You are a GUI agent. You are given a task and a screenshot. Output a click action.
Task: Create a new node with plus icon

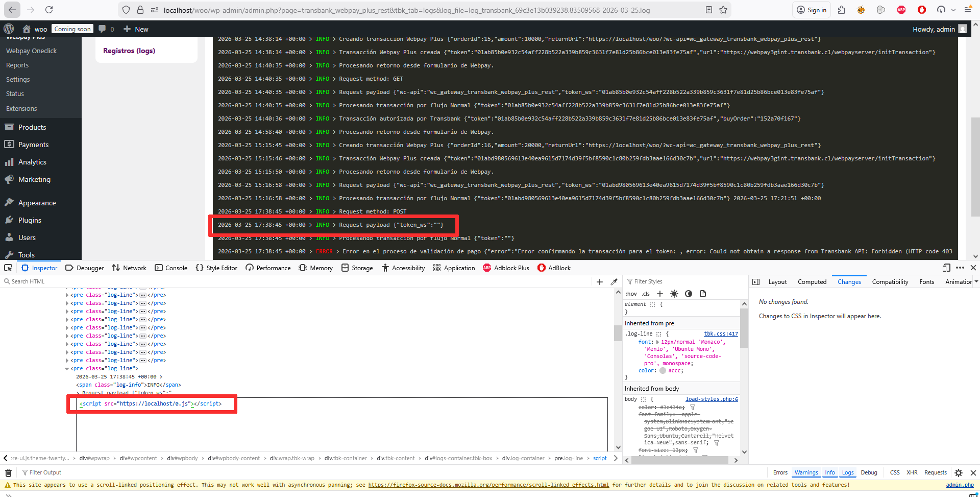point(600,282)
